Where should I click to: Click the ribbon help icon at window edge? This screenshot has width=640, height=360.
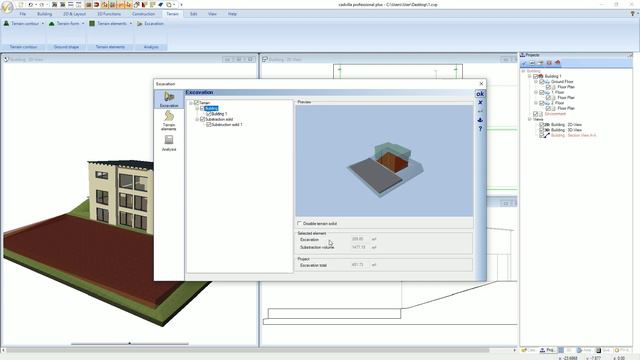pos(632,14)
